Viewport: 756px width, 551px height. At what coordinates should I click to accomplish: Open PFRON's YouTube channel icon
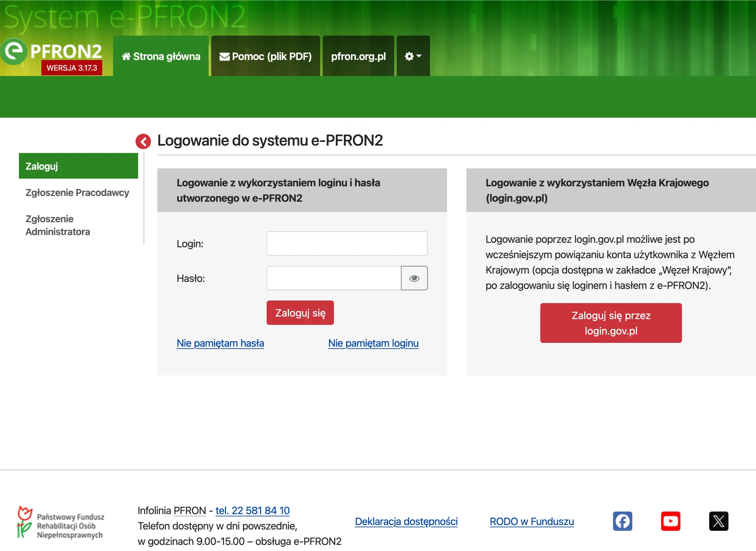(x=671, y=521)
